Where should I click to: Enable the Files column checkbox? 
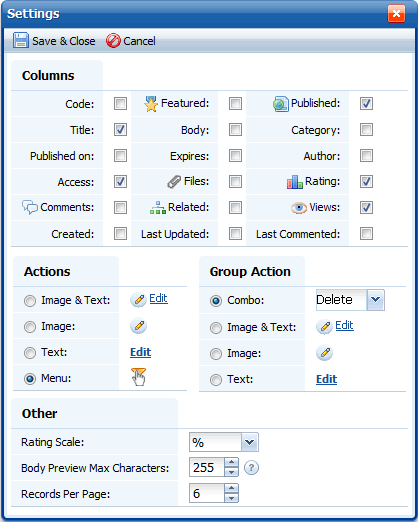(x=235, y=181)
